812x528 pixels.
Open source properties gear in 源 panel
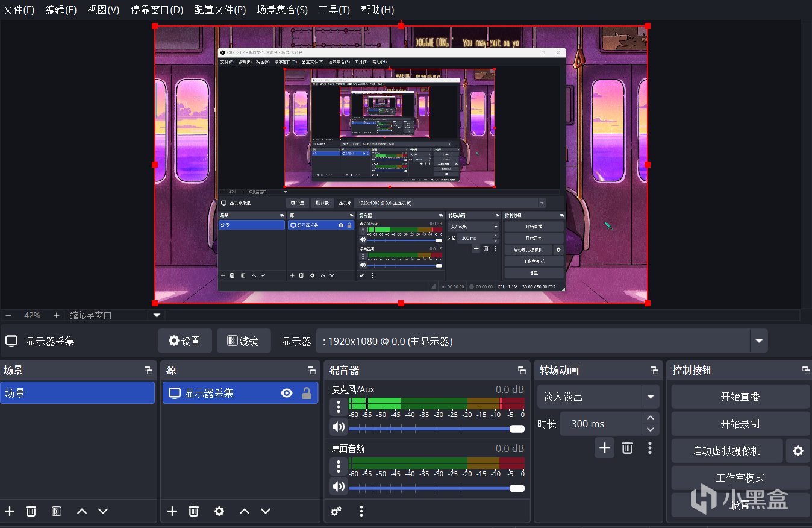[219, 511]
